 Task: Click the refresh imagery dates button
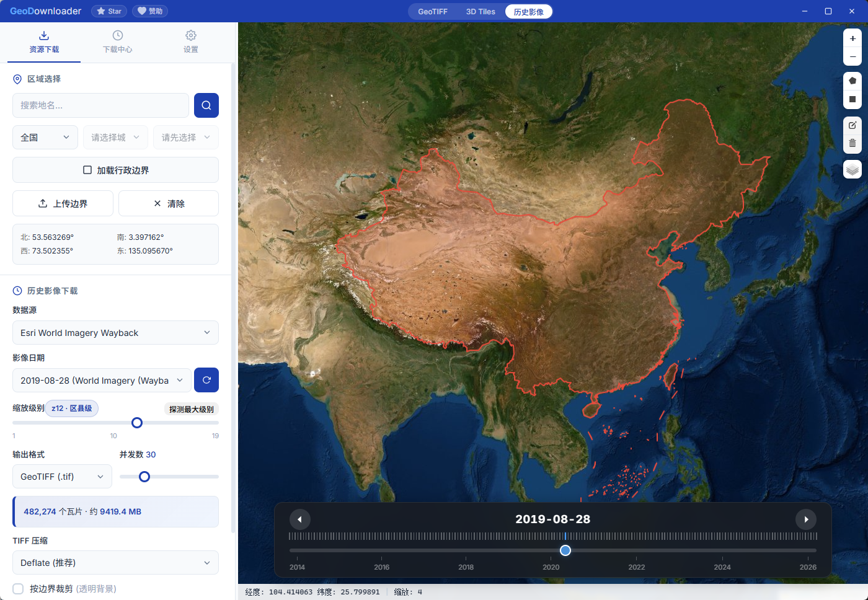(x=206, y=380)
